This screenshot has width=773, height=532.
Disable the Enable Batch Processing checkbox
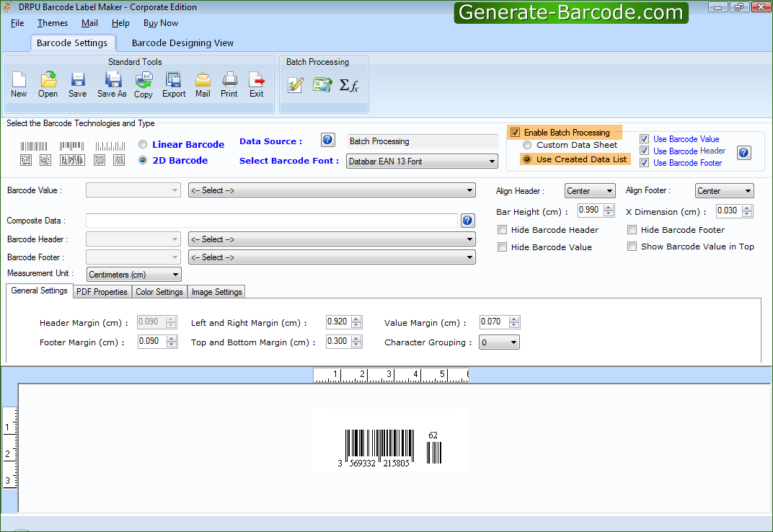(515, 133)
